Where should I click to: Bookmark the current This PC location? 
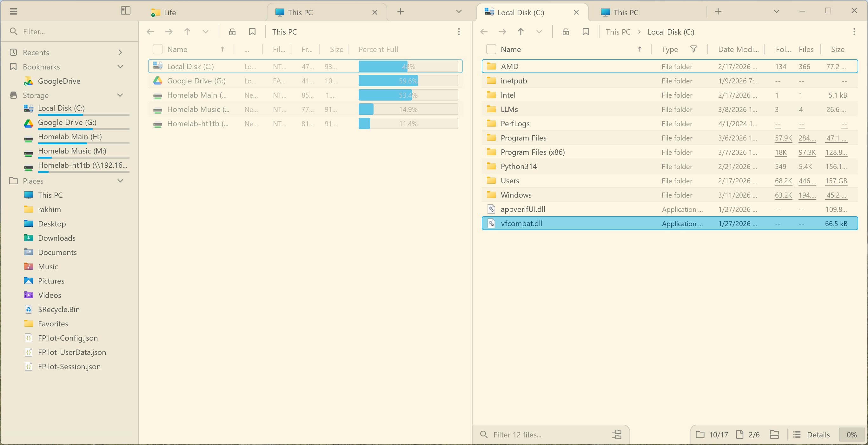pos(252,32)
